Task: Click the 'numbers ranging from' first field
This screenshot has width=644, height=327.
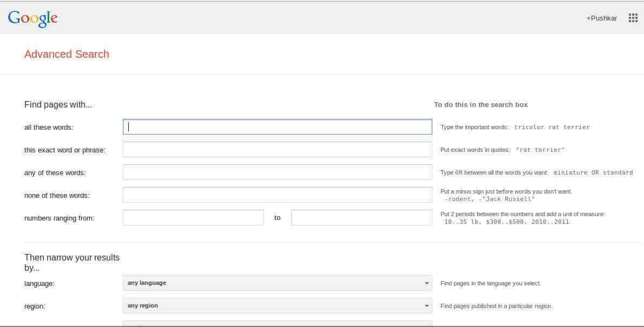Action: click(x=193, y=217)
